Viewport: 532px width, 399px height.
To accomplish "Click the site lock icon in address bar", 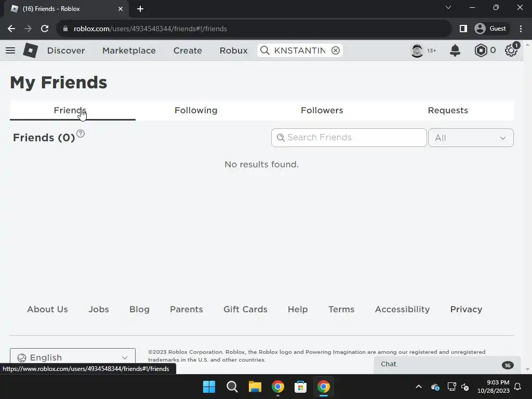I will pos(65,29).
